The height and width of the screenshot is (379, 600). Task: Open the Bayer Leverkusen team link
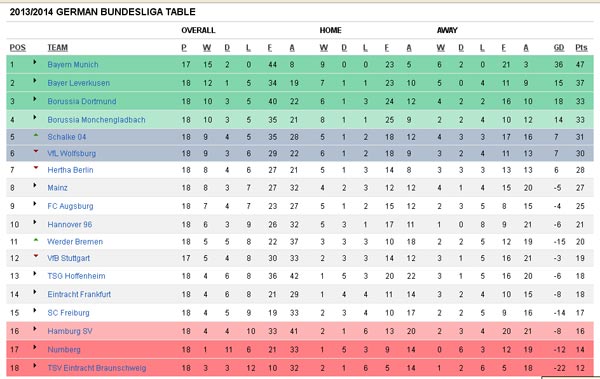pyautogui.click(x=78, y=83)
